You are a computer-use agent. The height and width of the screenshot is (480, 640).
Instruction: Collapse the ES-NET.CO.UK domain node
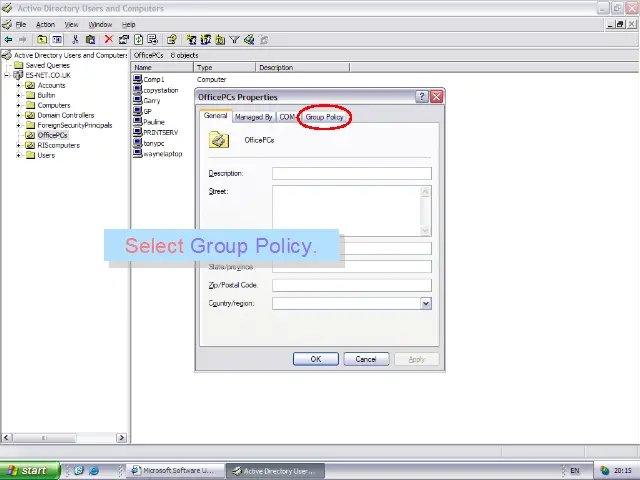click(x=7, y=75)
